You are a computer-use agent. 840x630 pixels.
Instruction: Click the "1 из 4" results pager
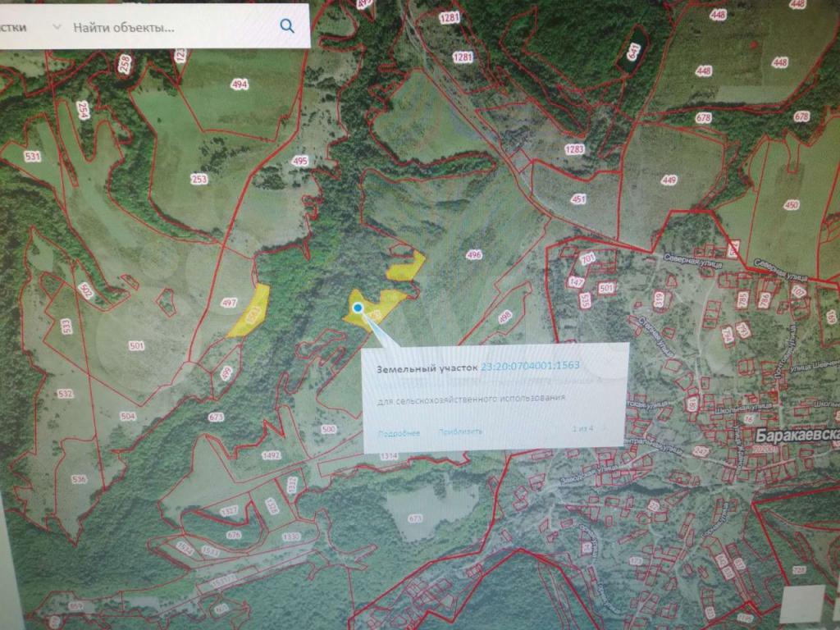(582, 429)
